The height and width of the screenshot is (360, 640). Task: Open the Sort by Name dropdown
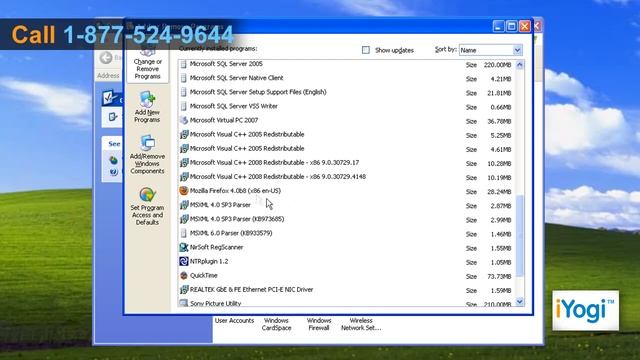[x=517, y=50]
